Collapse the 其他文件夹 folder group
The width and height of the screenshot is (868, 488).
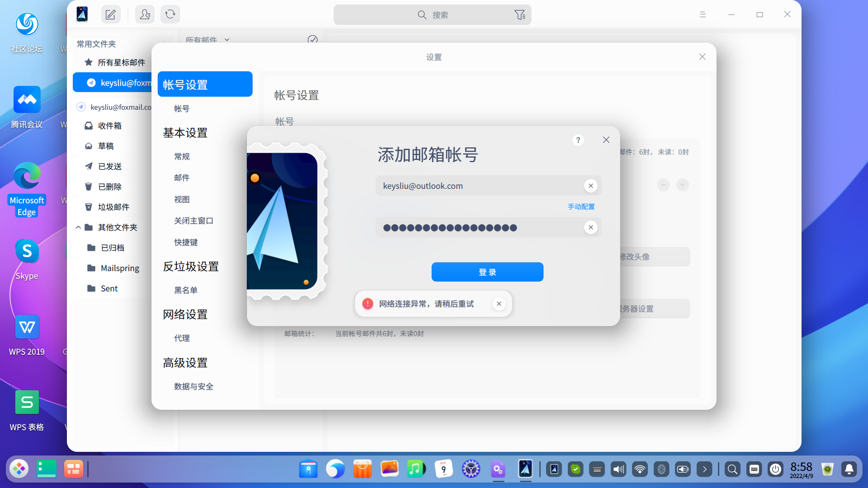78,227
